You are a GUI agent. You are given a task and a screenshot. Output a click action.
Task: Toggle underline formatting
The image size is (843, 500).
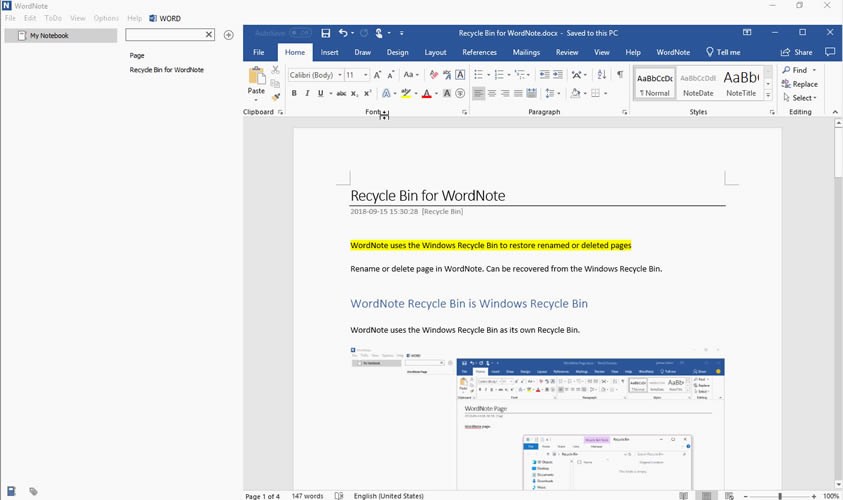tap(320, 93)
